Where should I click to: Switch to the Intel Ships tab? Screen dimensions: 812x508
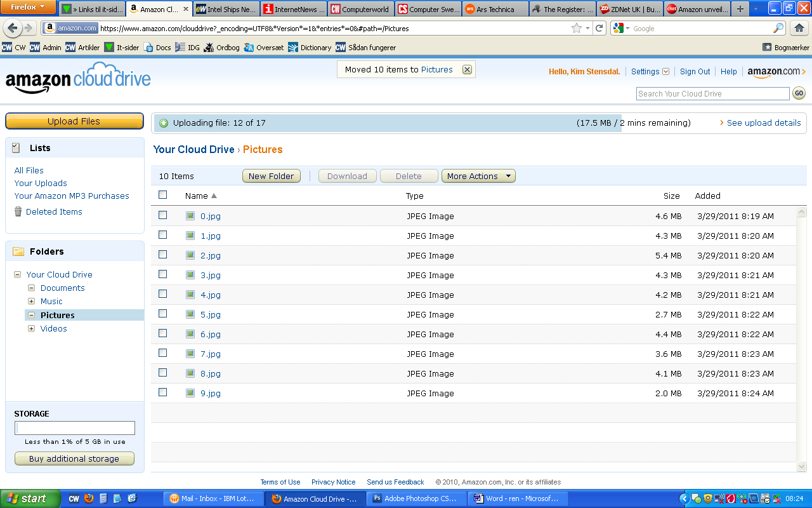225,9
